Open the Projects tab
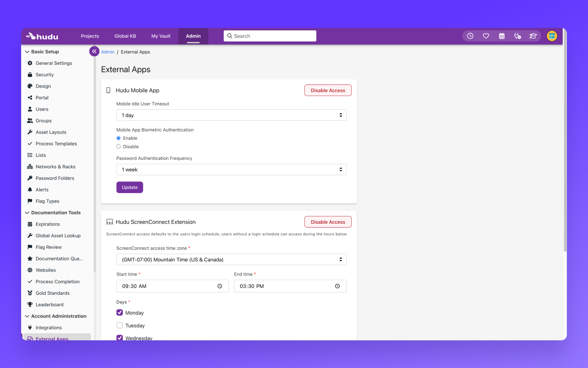The width and height of the screenshot is (588, 368). [90, 36]
